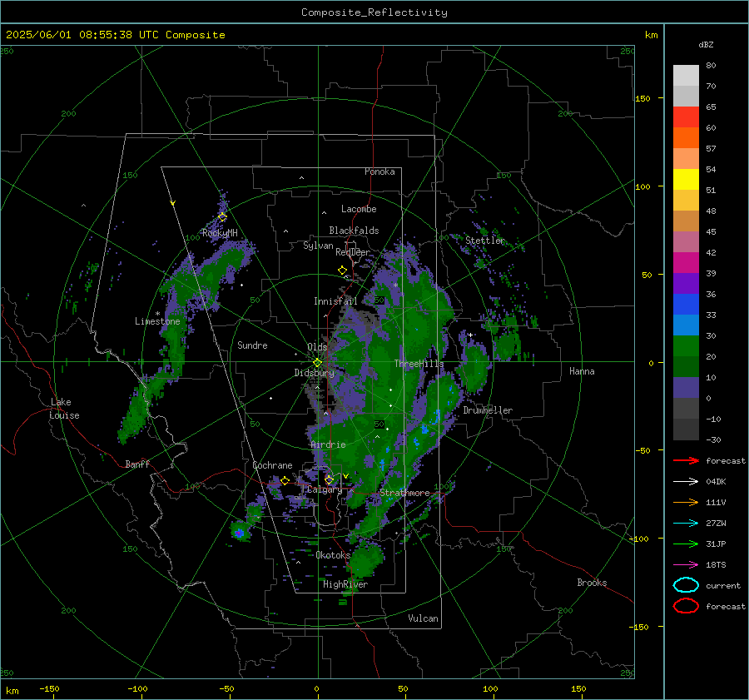The width and height of the screenshot is (749, 700).
Task: Click the Banff town label
Action: pos(137,464)
